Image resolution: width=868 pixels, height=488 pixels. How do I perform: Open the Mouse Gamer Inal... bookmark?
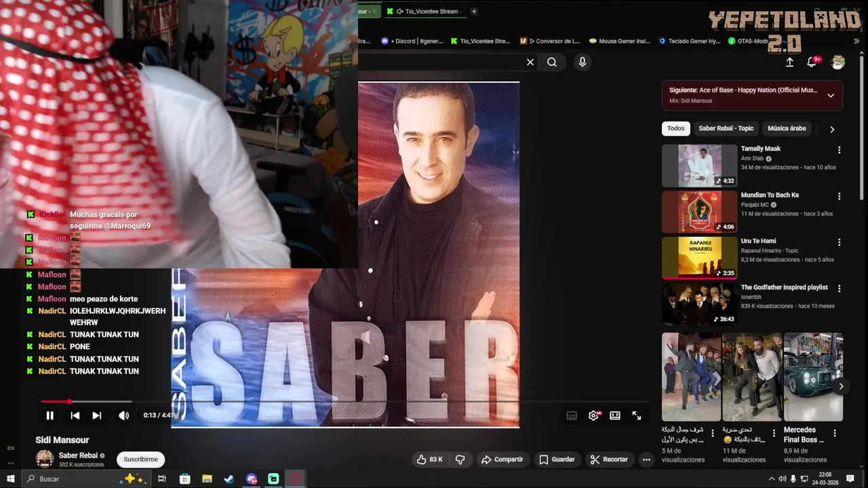[620, 41]
